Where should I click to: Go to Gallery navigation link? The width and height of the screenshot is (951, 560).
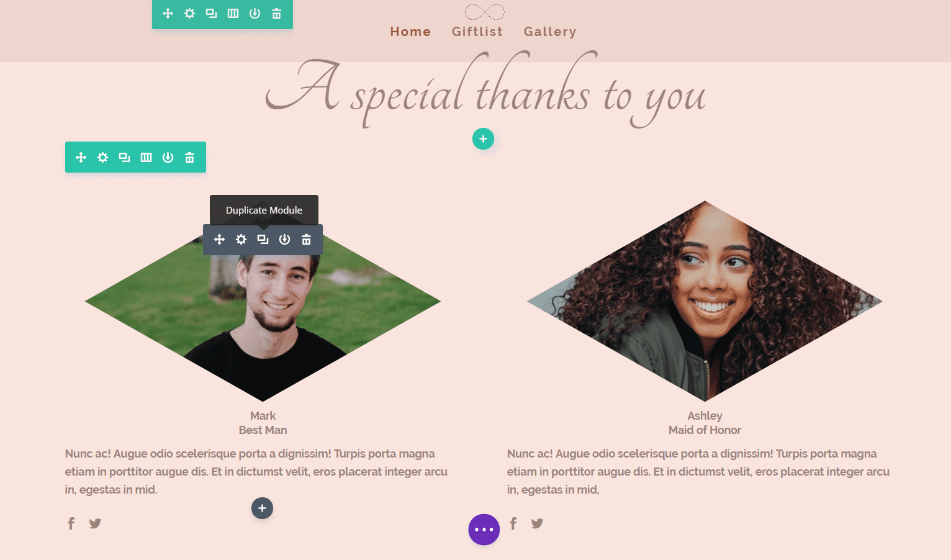pyautogui.click(x=550, y=32)
